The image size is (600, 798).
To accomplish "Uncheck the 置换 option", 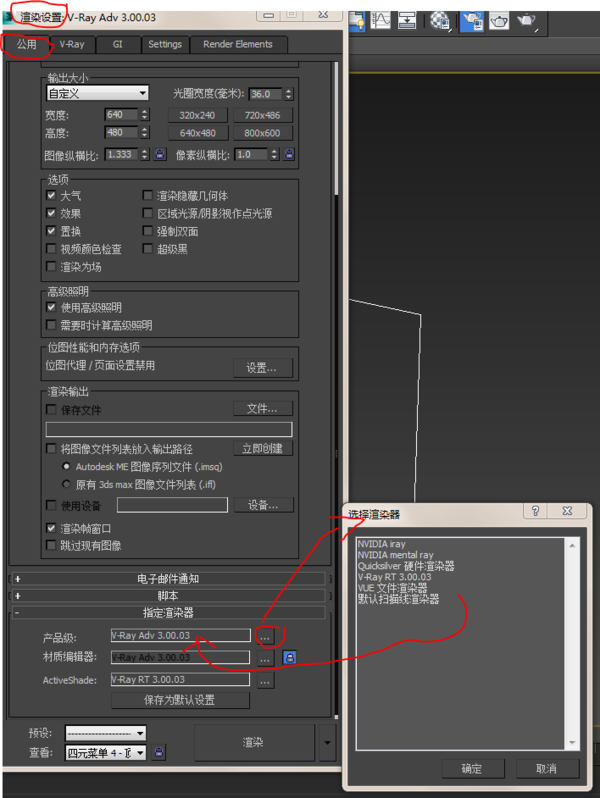I will point(51,231).
